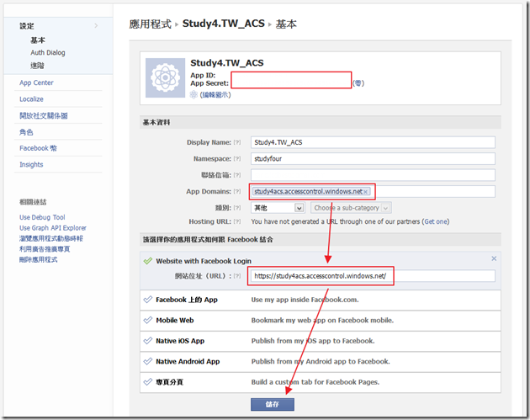This screenshot has width=530, height=420.
Task: Click Study4.TW_ACS in the breadcrumb
Action: pyautogui.click(x=224, y=24)
